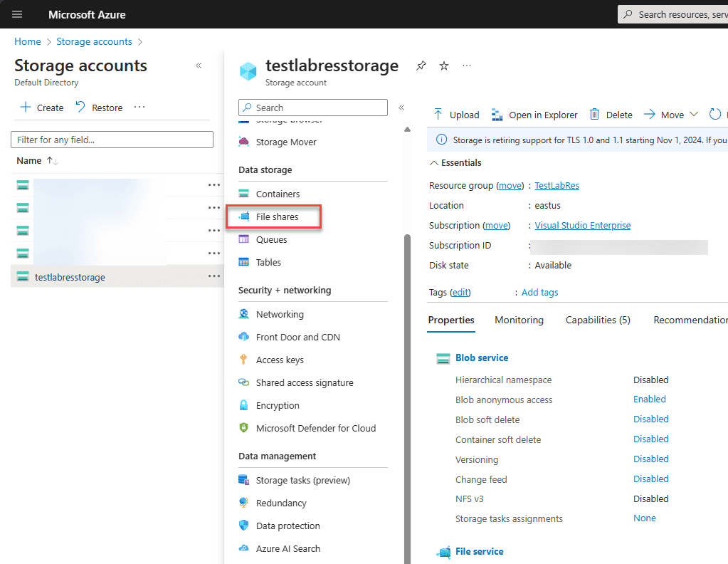The image size is (728, 564).
Task: Click the Encryption lock icon
Action: (244, 405)
